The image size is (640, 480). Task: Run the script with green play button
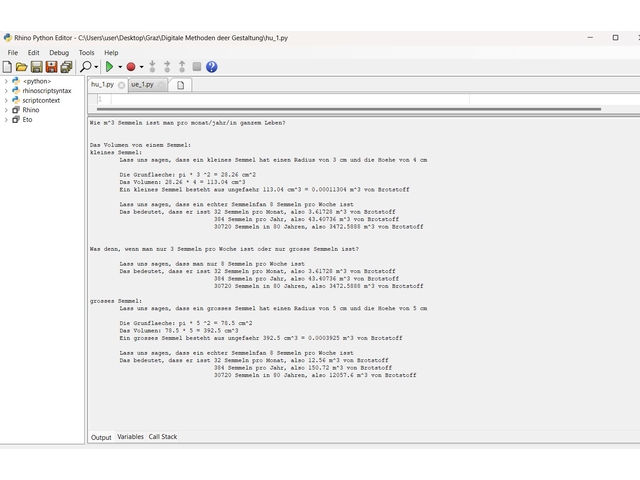[x=109, y=66]
